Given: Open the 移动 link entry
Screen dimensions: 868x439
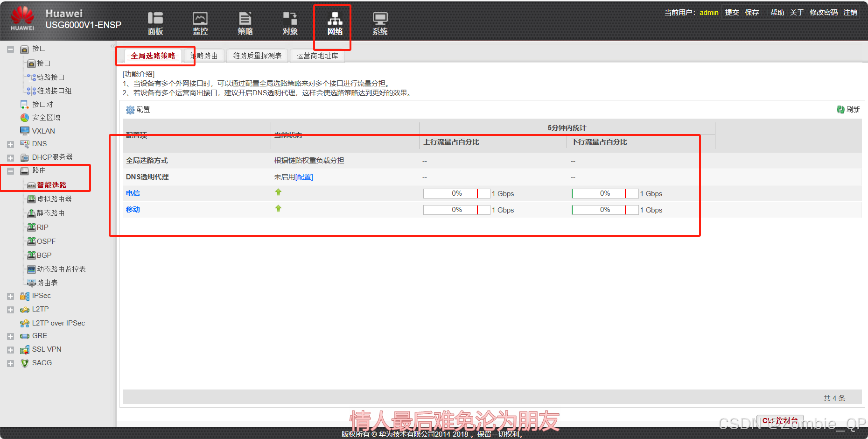Looking at the screenshot, I should pos(133,210).
